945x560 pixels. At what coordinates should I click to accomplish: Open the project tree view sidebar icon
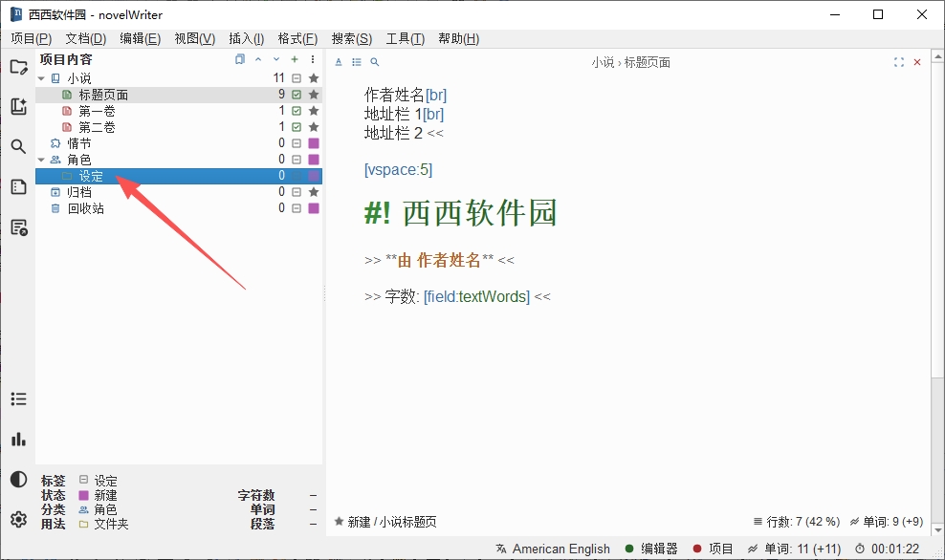19,68
